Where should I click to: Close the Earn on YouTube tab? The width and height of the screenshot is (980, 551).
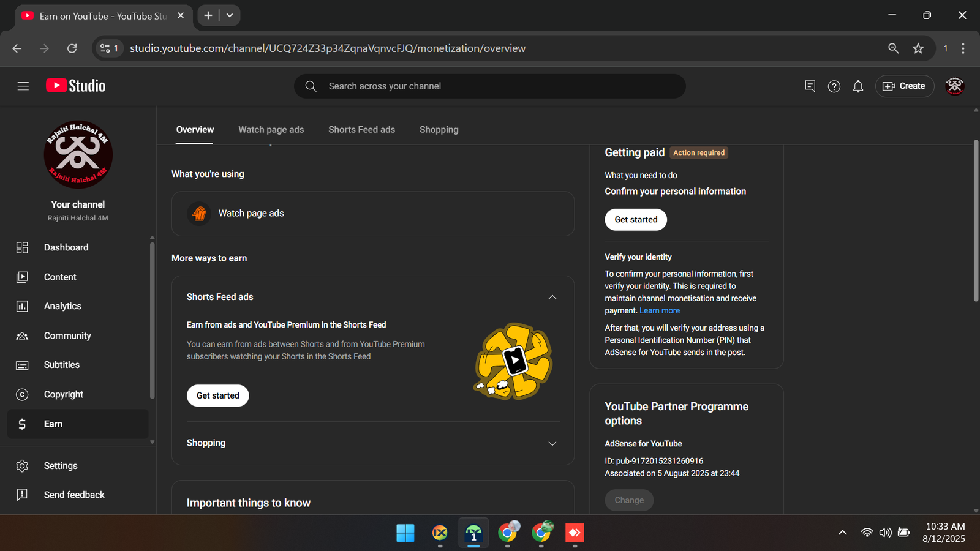[181, 15]
